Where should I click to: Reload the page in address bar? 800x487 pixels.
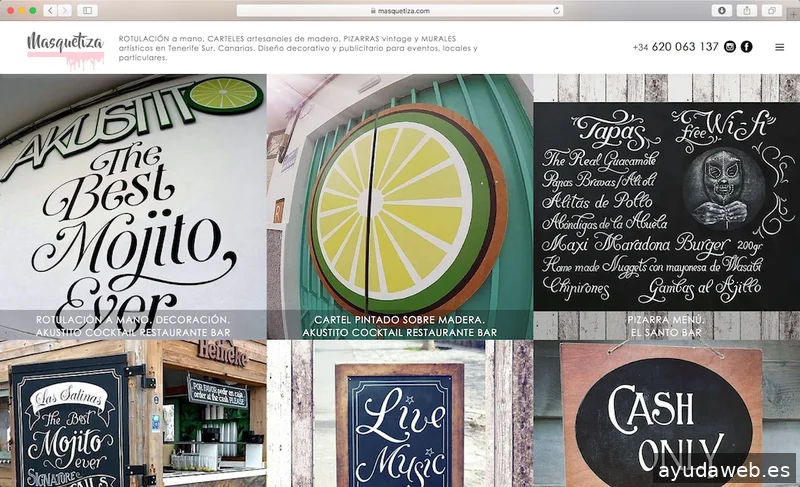[x=557, y=10]
